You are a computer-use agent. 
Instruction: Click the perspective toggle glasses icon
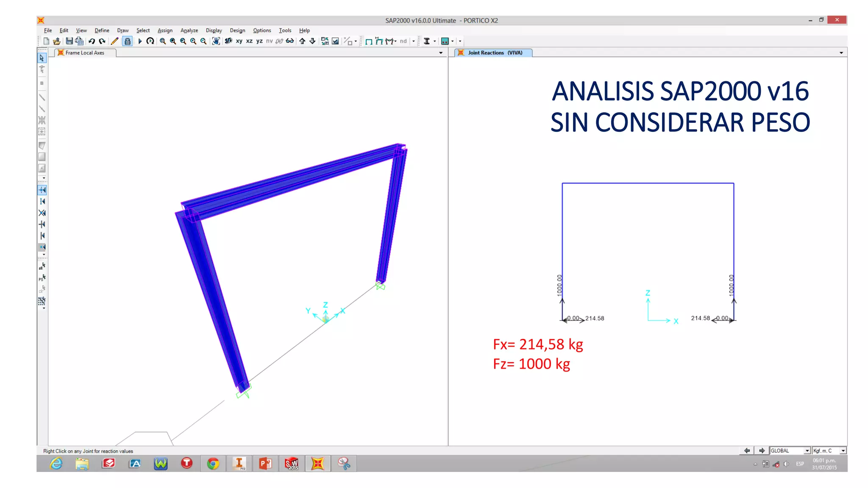(290, 41)
